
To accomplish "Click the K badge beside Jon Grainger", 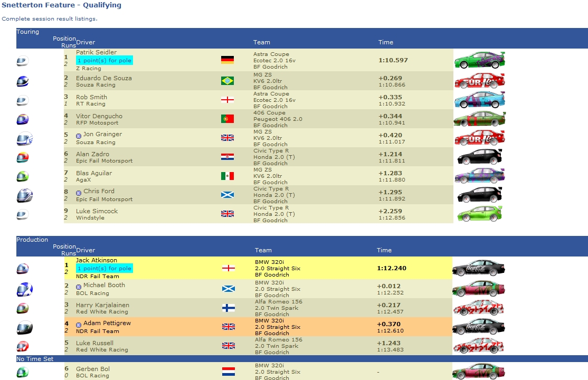I will (79, 136).
